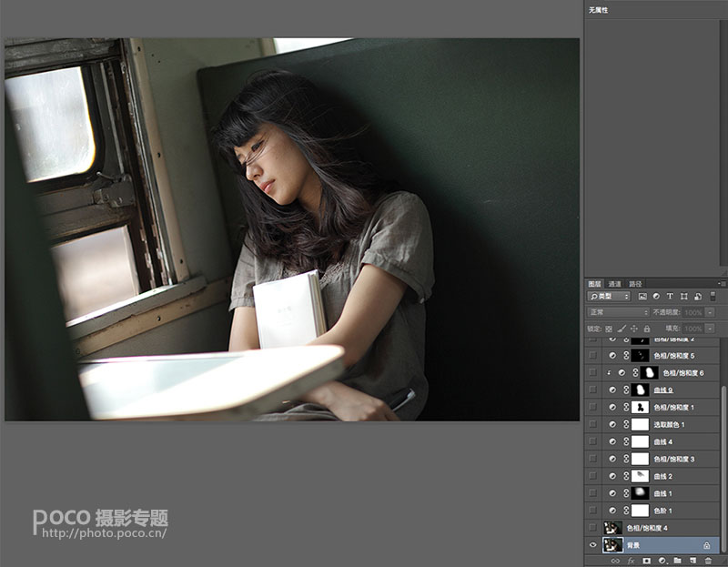
Task: Click the mask thumbnail of 色相/饱和度 1
Action: 641,407
